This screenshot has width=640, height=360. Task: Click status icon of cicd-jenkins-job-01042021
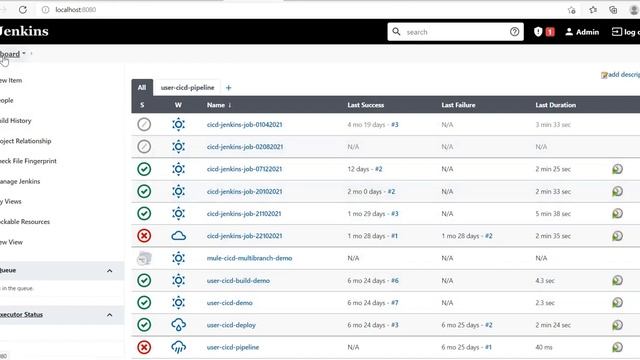(x=144, y=124)
